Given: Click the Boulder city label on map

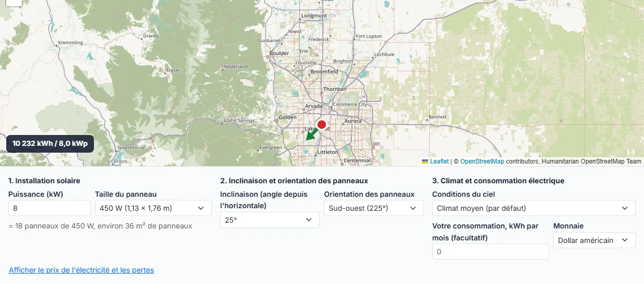Looking at the screenshot, I should (x=279, y=53).
